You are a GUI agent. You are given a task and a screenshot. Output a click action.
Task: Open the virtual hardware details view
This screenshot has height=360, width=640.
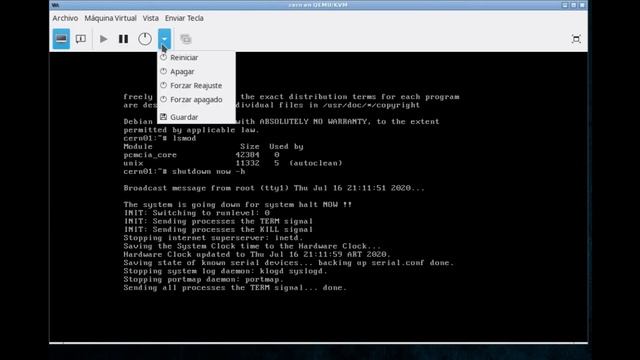pyautogui.click(x=81, y=39)
